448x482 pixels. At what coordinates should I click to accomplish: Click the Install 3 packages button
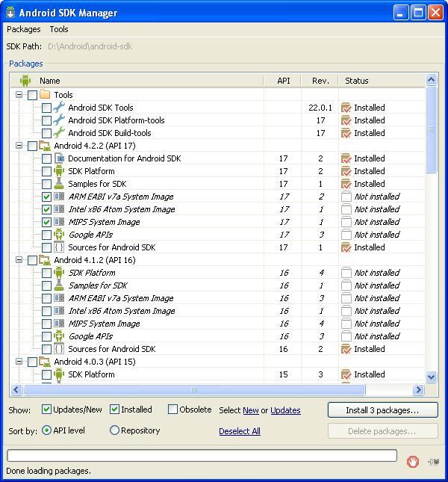tap(382, 410)
